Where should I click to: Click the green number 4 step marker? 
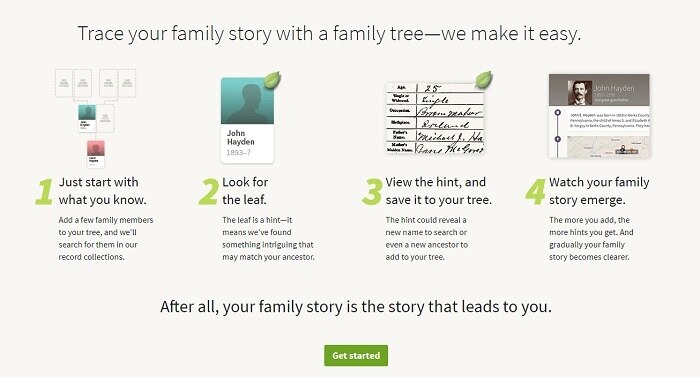click(x=536, y=192)
